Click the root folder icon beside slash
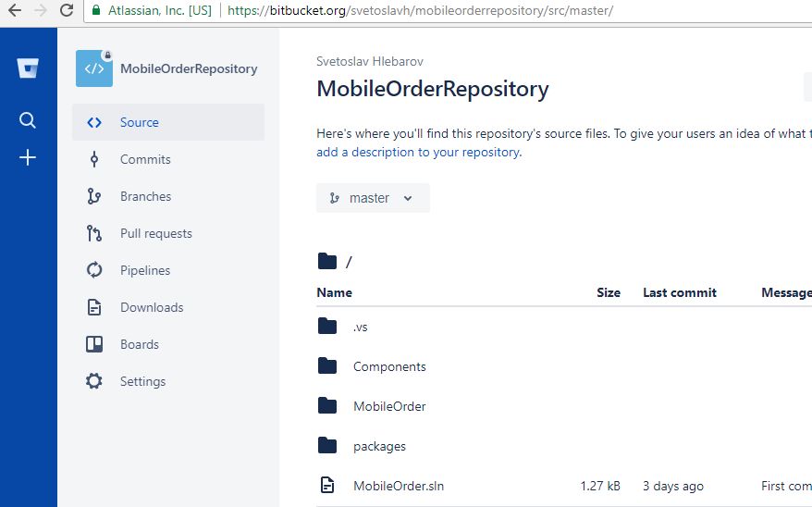812x507 pixels. pyautogui.click(x=327, y=262)
